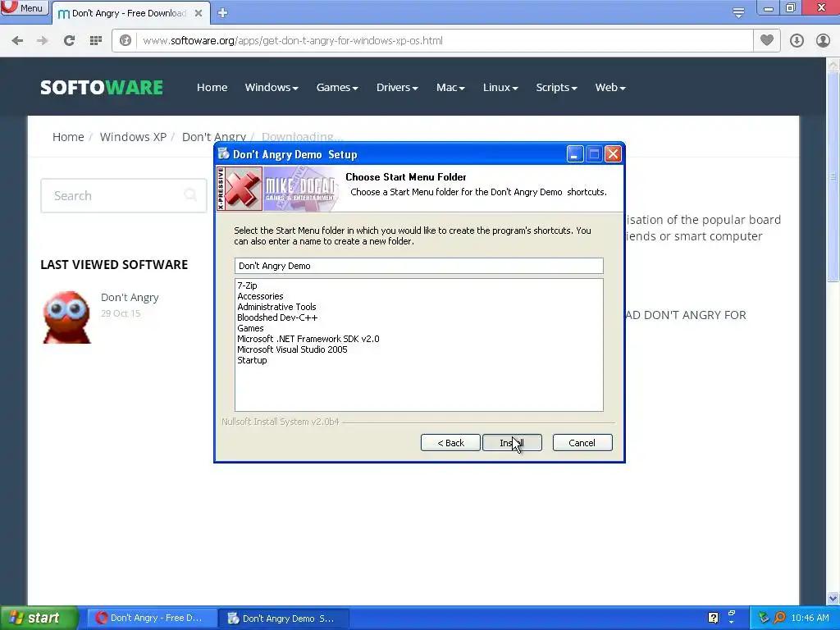This screenshot has height=630, width=840.
Task: Click the site info globe icon in address bar
Action: tap(126, 41)
